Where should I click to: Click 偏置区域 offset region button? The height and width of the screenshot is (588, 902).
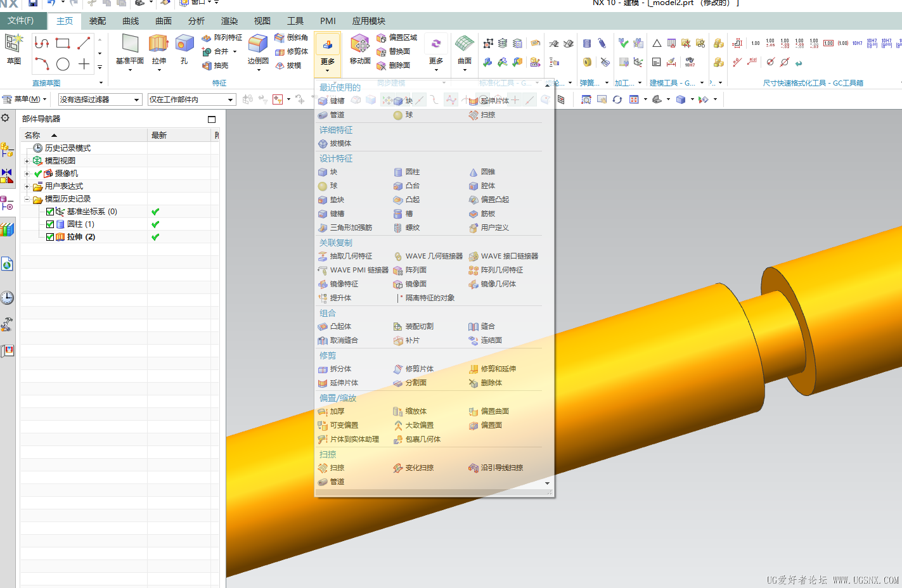(x=397, y=37)
